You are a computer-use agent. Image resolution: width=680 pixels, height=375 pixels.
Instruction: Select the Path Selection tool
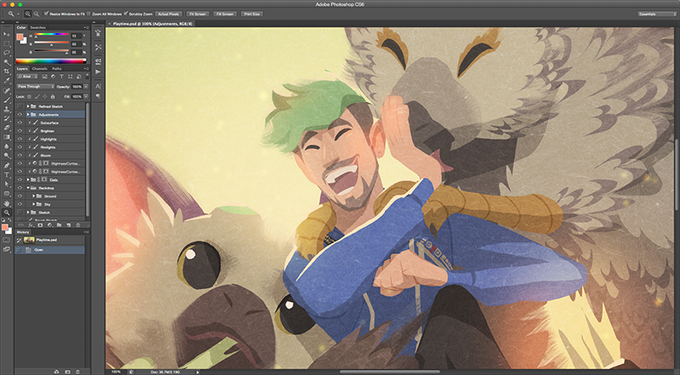tap(7, 184)
